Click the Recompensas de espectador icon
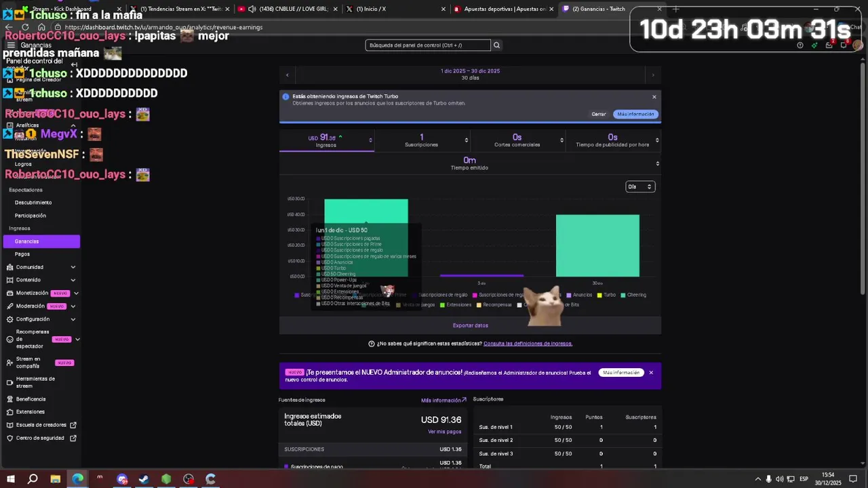This screenshot has height=488, width=868. click(10, 339)
